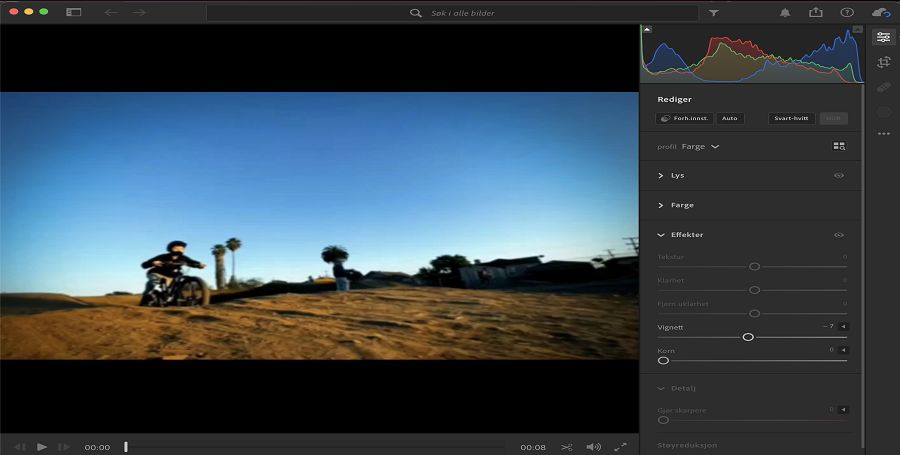Open the filter funnel icon

pos(713,13)
